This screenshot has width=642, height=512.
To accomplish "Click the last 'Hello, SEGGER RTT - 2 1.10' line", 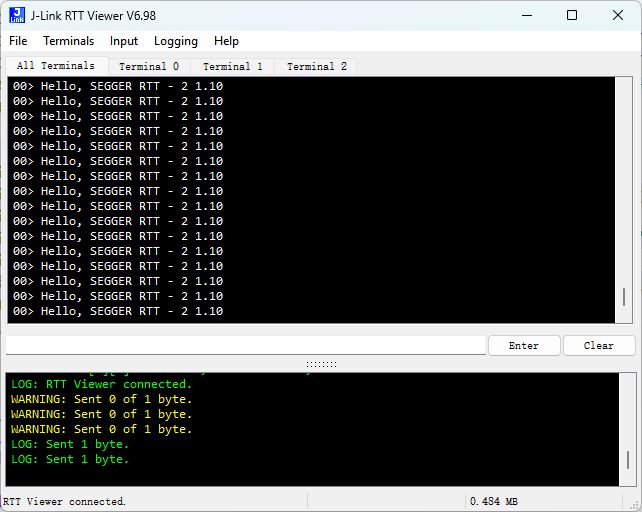I will point(132,311).
